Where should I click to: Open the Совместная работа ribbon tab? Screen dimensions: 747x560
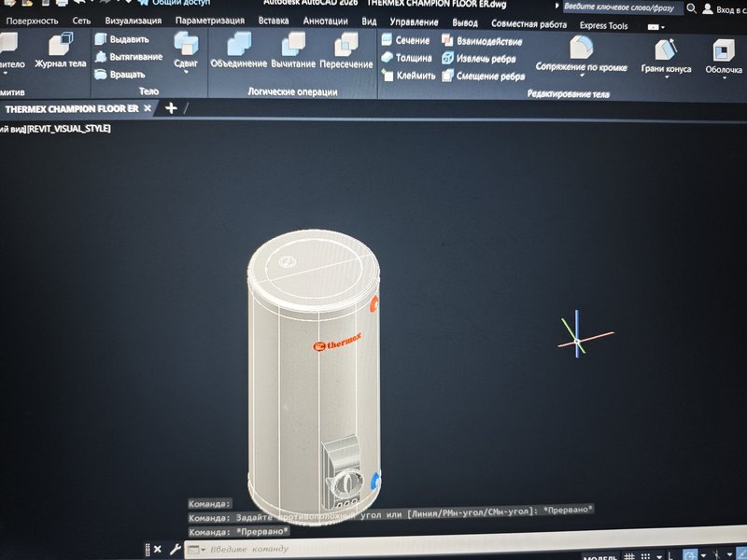tap(529, 24)
